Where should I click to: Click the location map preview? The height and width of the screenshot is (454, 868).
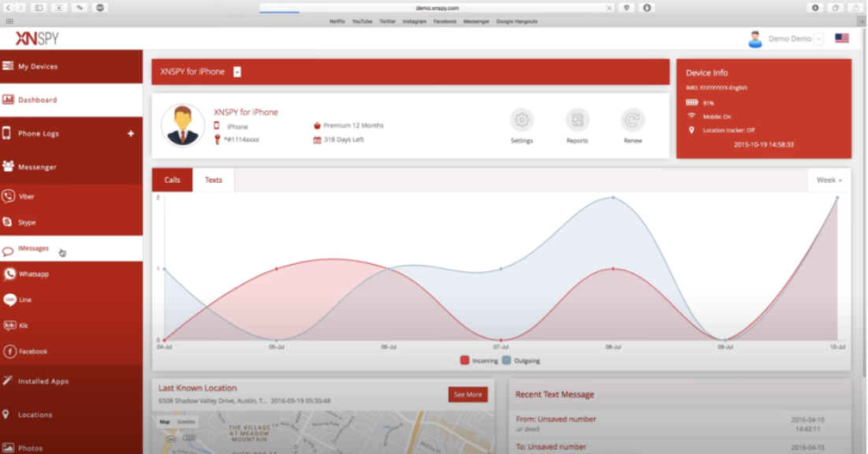(x=323, y=433)
